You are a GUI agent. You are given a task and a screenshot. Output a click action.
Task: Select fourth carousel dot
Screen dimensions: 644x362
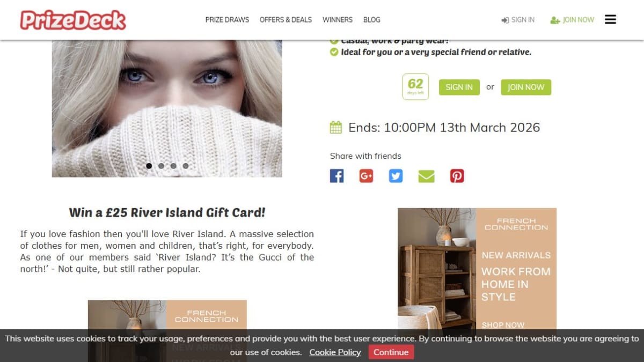(x=186, y=166)
